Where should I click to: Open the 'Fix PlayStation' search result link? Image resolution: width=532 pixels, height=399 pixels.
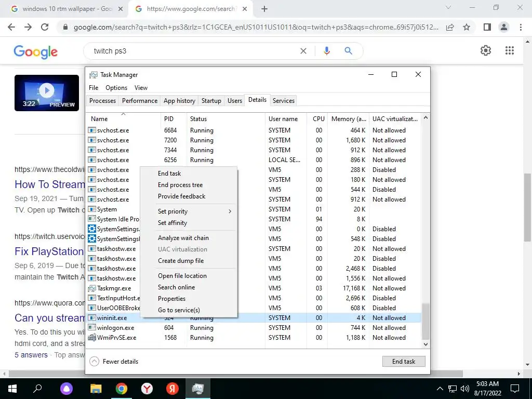(x=49, y=251)
